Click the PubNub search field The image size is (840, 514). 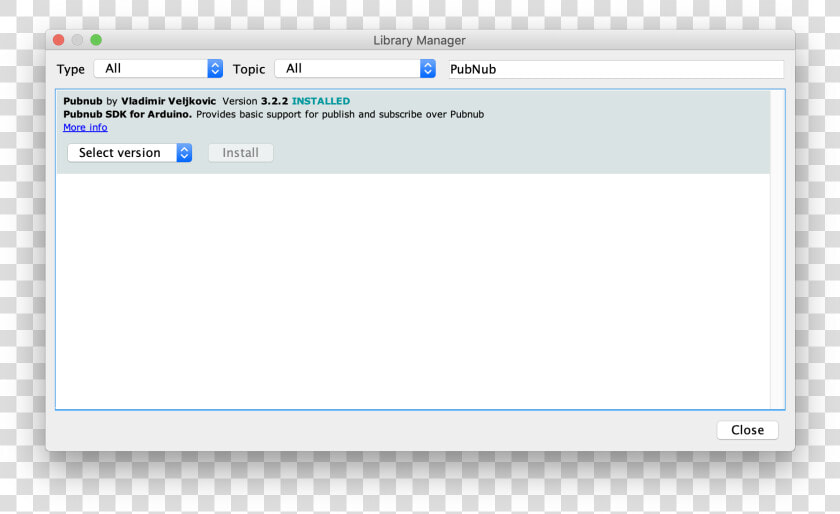coord(616,69)
